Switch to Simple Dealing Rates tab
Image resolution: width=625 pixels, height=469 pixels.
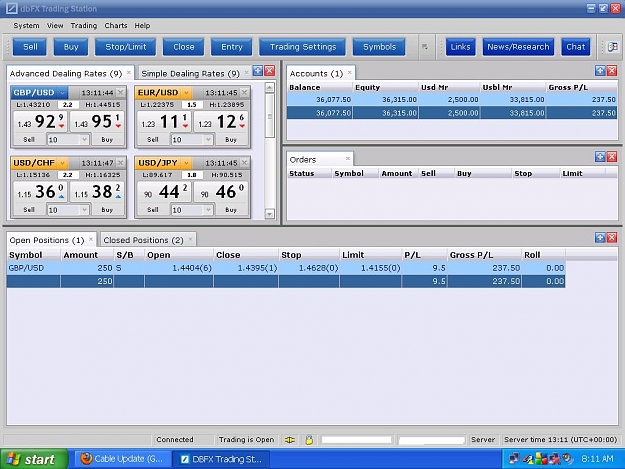191,74
